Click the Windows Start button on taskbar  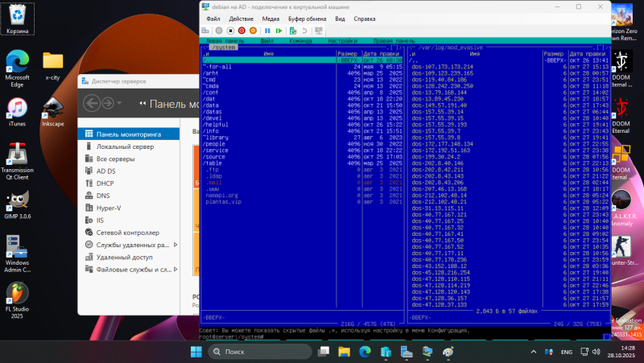point(197,353)
